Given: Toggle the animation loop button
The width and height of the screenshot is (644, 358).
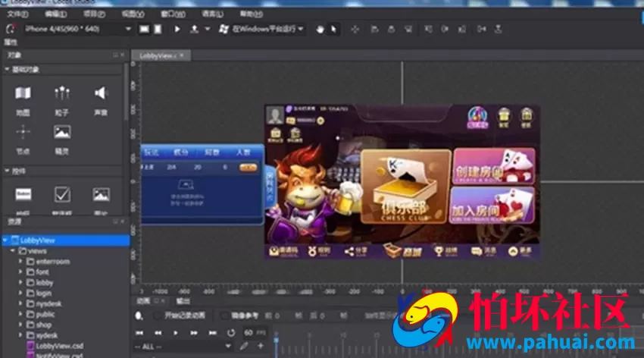Looking at the screenshot, I should point(231,332).
